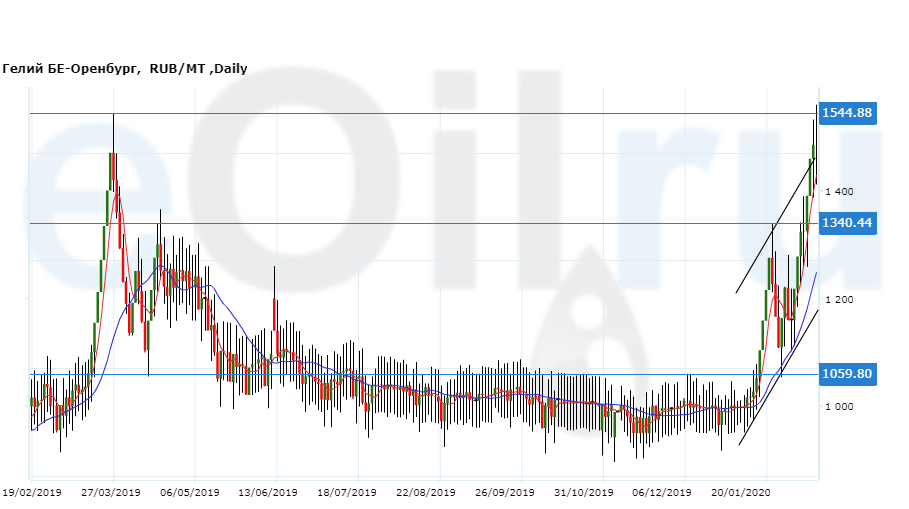Click the 1544.88 price label
The image size is (909, 509).
point(847,113)
